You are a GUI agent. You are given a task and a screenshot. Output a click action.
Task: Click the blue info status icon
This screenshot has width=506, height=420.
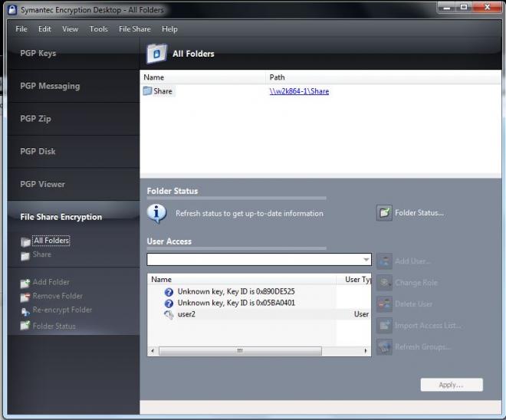(156, 214)
